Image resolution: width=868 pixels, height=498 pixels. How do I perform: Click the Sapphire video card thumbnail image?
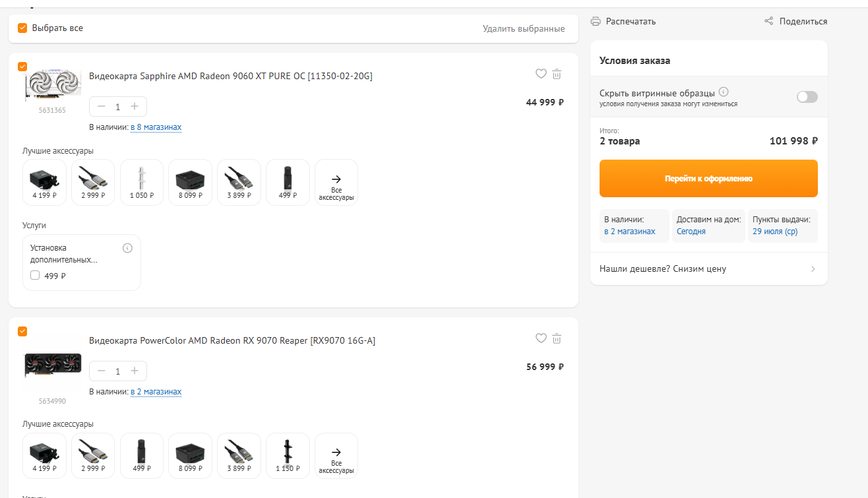point(52,84)
